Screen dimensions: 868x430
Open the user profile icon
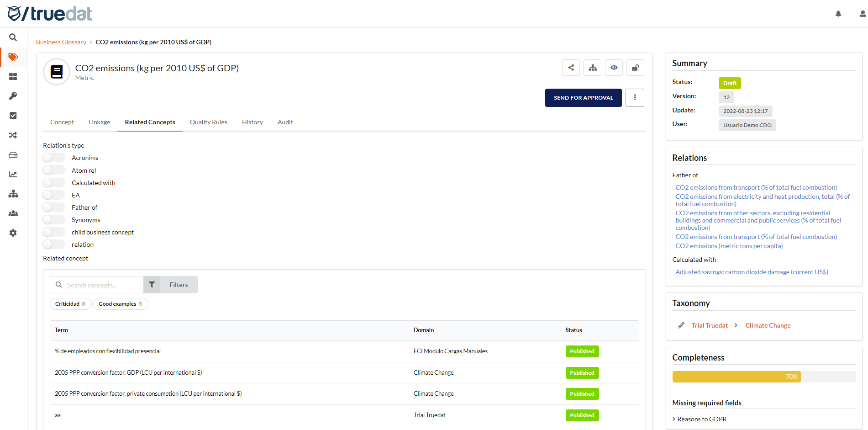[x=862, y=14]
